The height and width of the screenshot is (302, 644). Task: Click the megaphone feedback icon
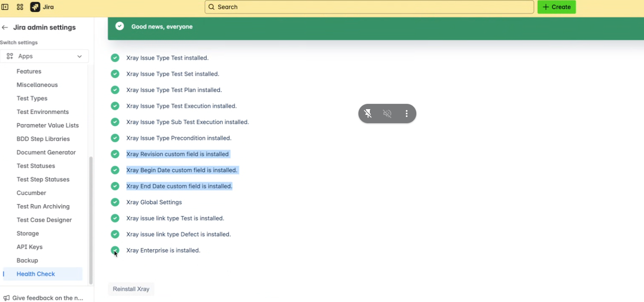click(x=6, y=298)
